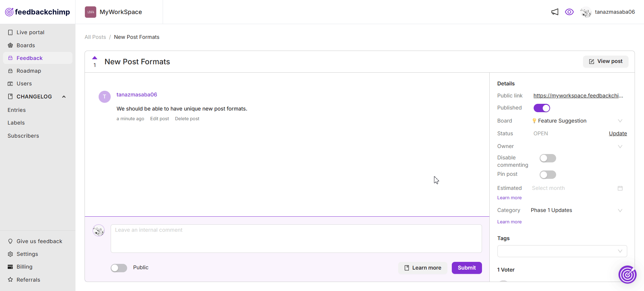Viewport: 644px width, 291px height.
Task: Click the 1 Voter heading
Action: (506, 270)
